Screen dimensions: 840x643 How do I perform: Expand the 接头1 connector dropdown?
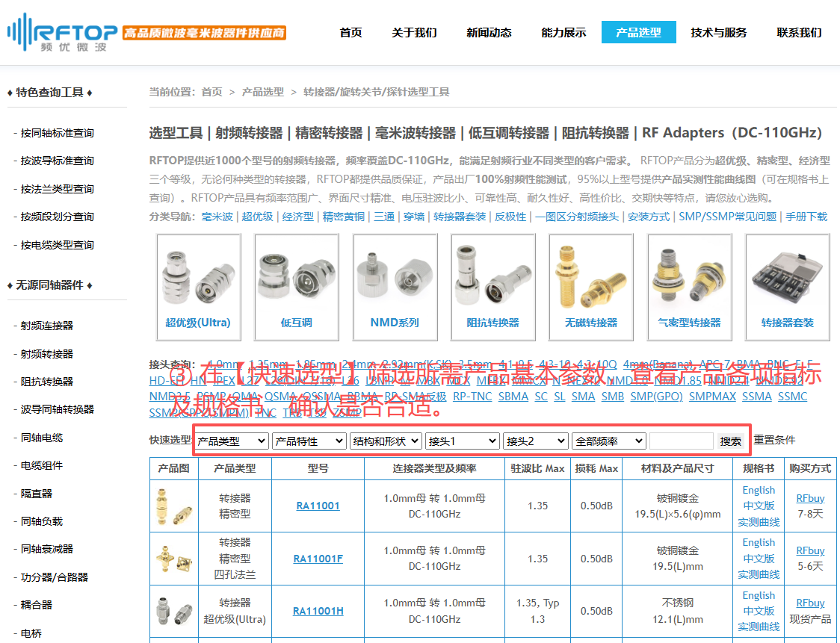[x=462, y=441]
